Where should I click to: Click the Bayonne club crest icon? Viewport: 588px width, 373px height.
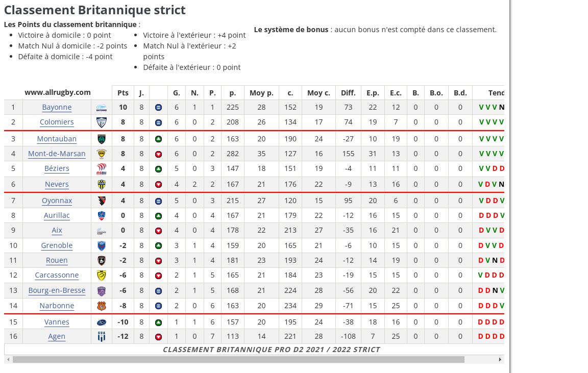(102, 107)
